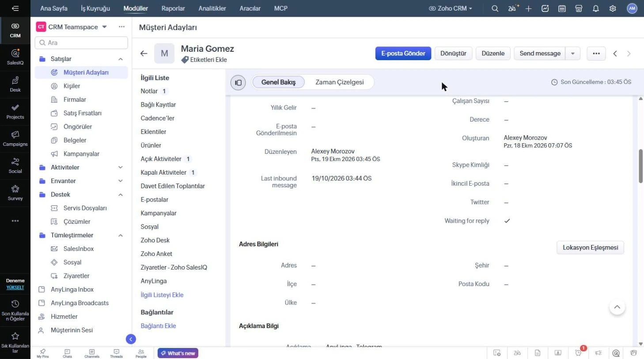Collapse the Tümleştirmeler folder
This screenshot has height=359, width=644.
point(120,235)
